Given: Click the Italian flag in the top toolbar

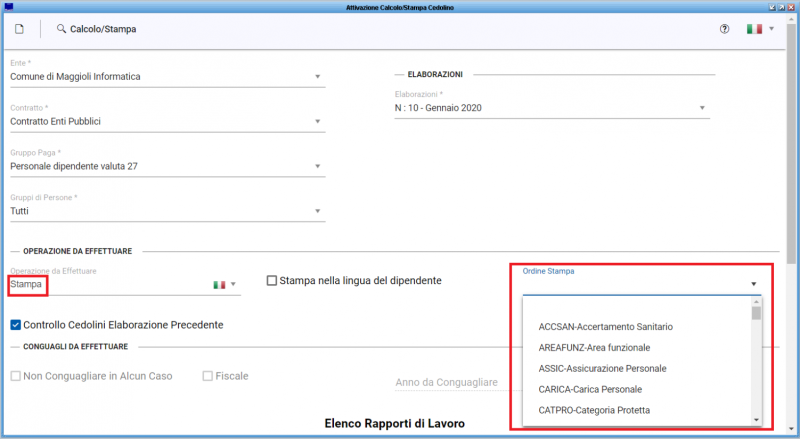Looking at the screenshot, I should (x=754, y=29).
